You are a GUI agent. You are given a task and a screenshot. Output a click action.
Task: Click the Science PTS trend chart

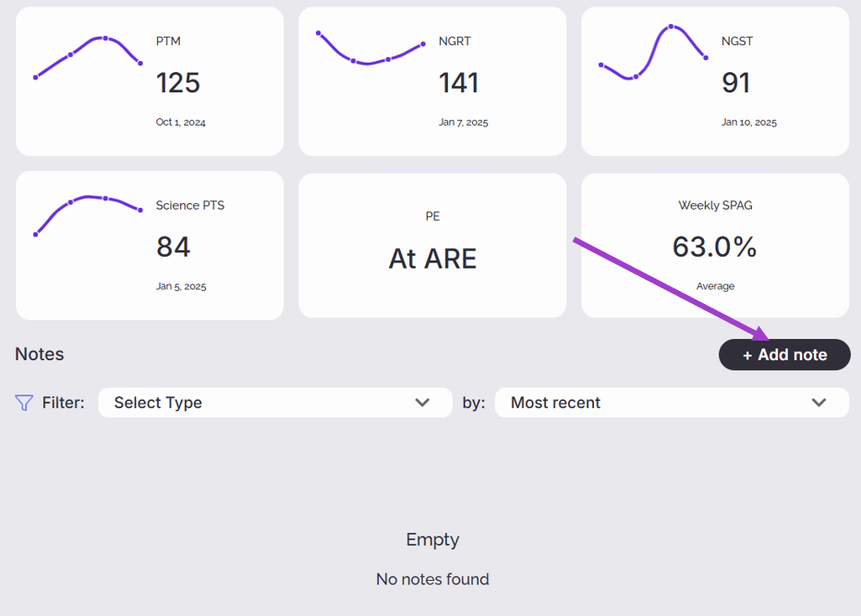(88, 216)
